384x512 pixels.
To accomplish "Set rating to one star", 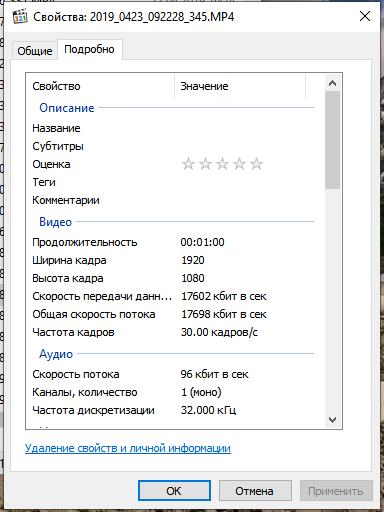I will [188, 164].
